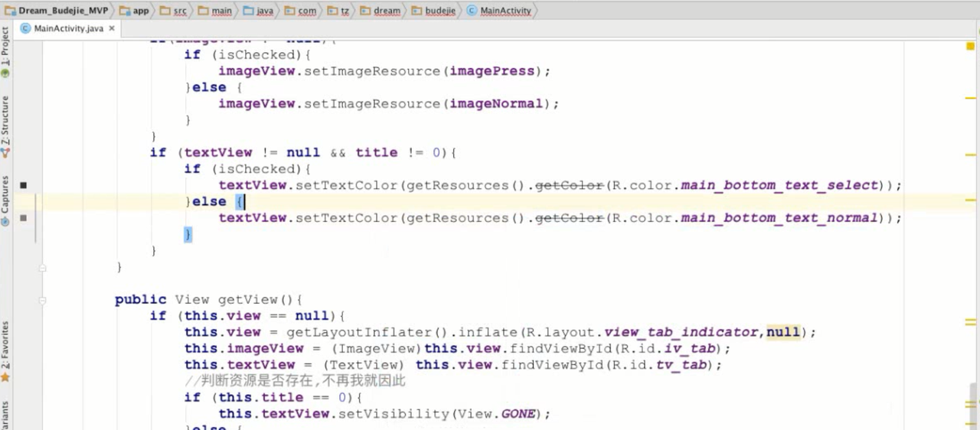Click the title variable in textView condition
This screenshot has width=980, height=430.
pos(376,152)
